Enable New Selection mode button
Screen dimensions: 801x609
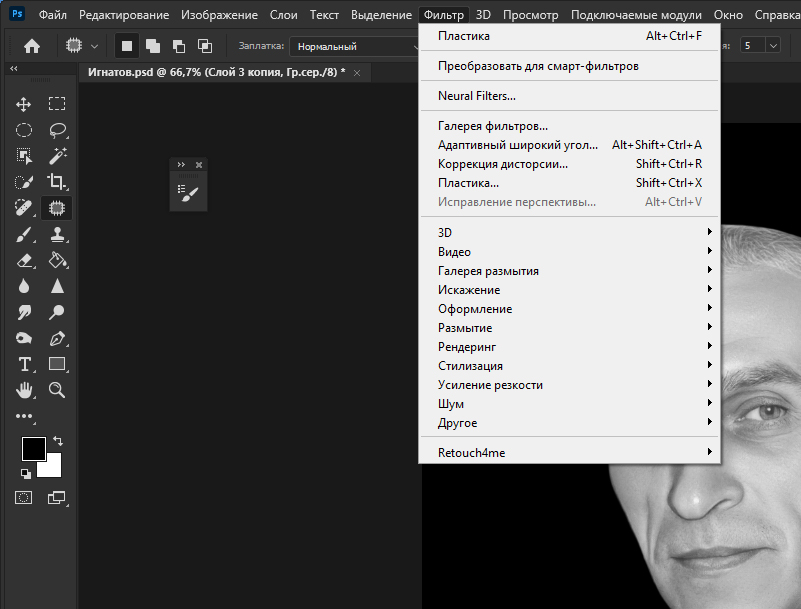point(127,46)
